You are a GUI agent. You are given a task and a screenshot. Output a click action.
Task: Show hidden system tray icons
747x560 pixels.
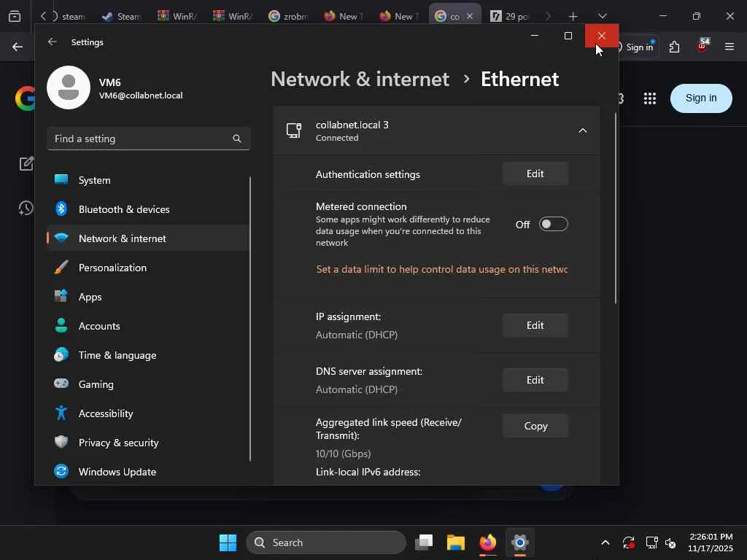tap(605, 542)
